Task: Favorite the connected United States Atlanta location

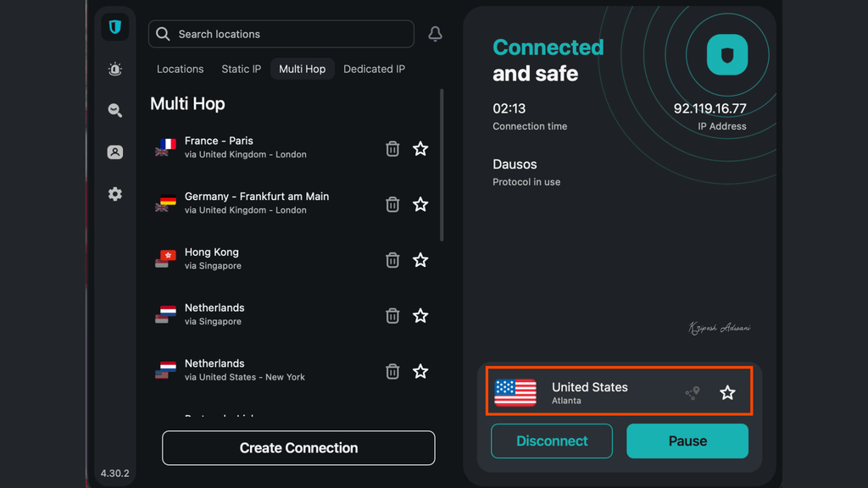Action: pos(727,392)
